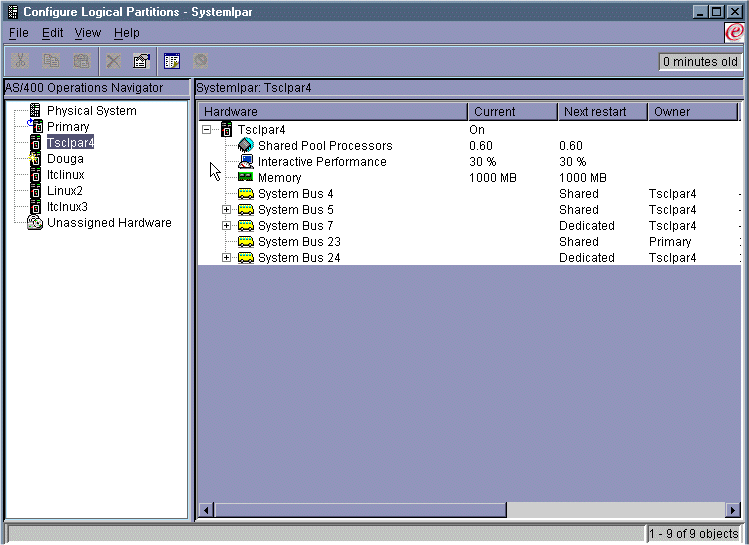Screen dimensions: 749x545
Task: Select Itclinux label in navigator
Action: [65, 174]
